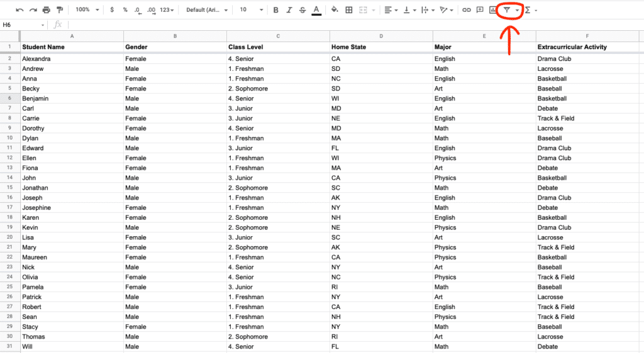Expand the text rotation dropdown arrow
Screen dimensions: 644x353
click(x=452, y=10)
